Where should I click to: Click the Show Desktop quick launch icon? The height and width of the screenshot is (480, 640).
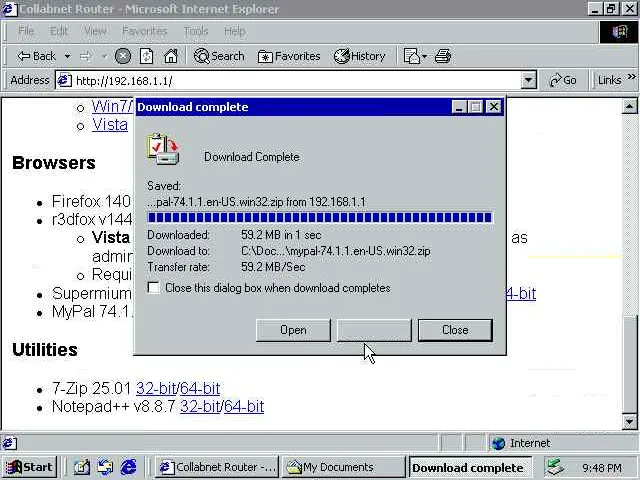pyautogui.click(x=82, y=467)
